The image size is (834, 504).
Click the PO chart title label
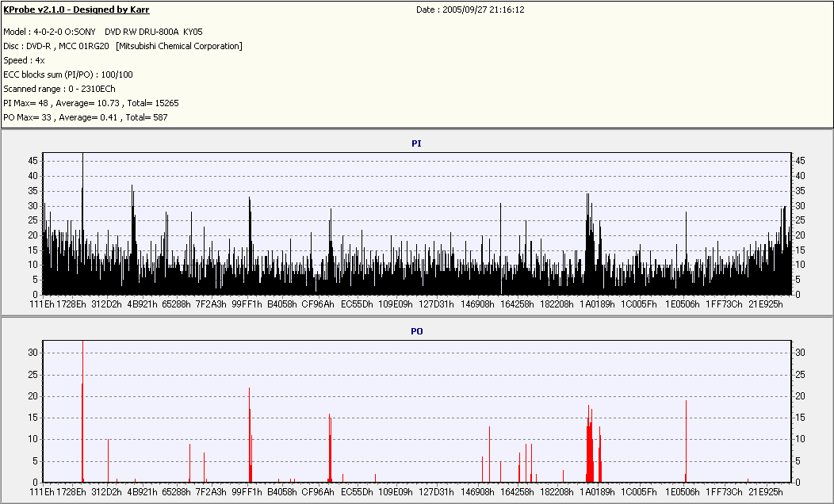click(x=416, y=331)
